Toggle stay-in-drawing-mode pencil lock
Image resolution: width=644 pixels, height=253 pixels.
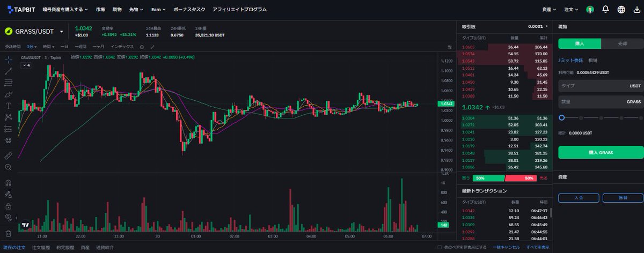[8, 194]
